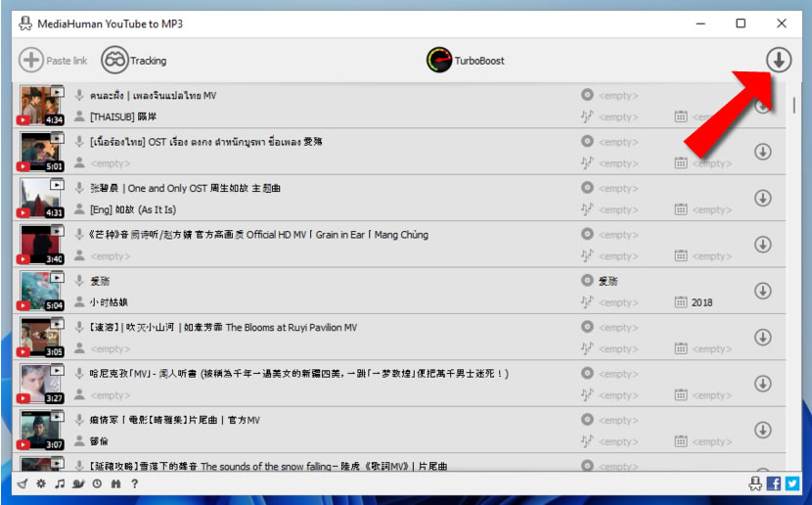The height and width of the screenshot is (505, 812).
Task: Open download history clock icon
Action: click(x=98, y=483)
